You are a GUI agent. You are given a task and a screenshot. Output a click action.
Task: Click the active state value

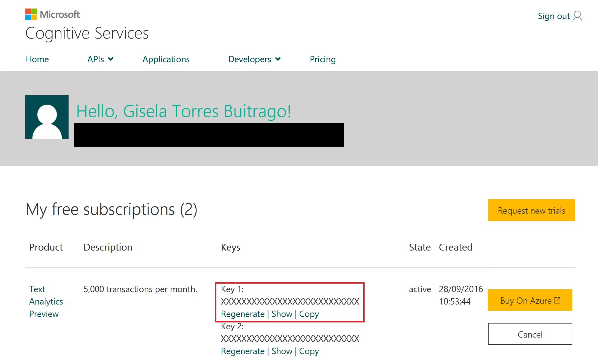point(420,289)
